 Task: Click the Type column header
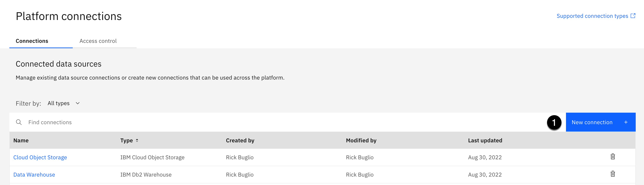(126, 141)
